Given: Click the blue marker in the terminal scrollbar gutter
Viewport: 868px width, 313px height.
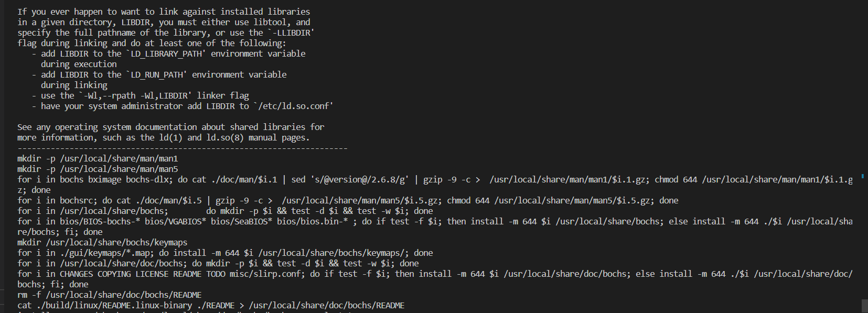Looking at the screenshot, I should [x=863, y=176].
